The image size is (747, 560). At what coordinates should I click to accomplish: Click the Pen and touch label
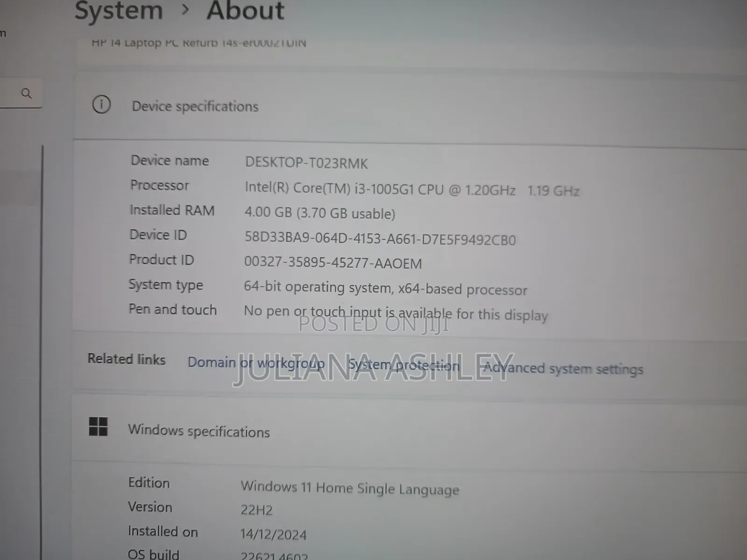[x=173, y=309]
